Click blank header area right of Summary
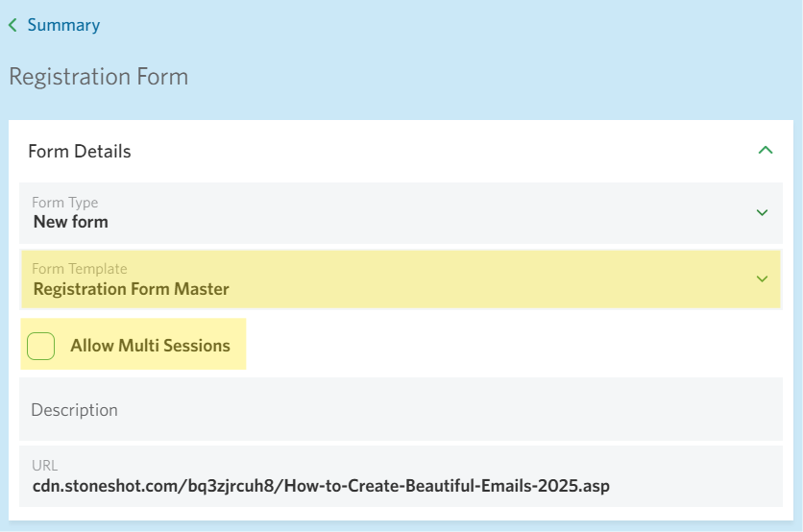This screenshot has height=532, width=803. click(x=432, y=25)
